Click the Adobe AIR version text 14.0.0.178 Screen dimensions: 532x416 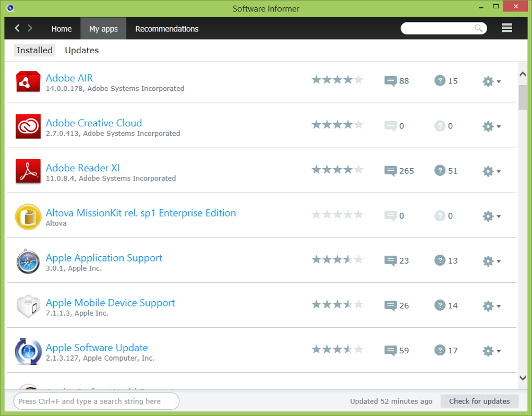point(66,88)
